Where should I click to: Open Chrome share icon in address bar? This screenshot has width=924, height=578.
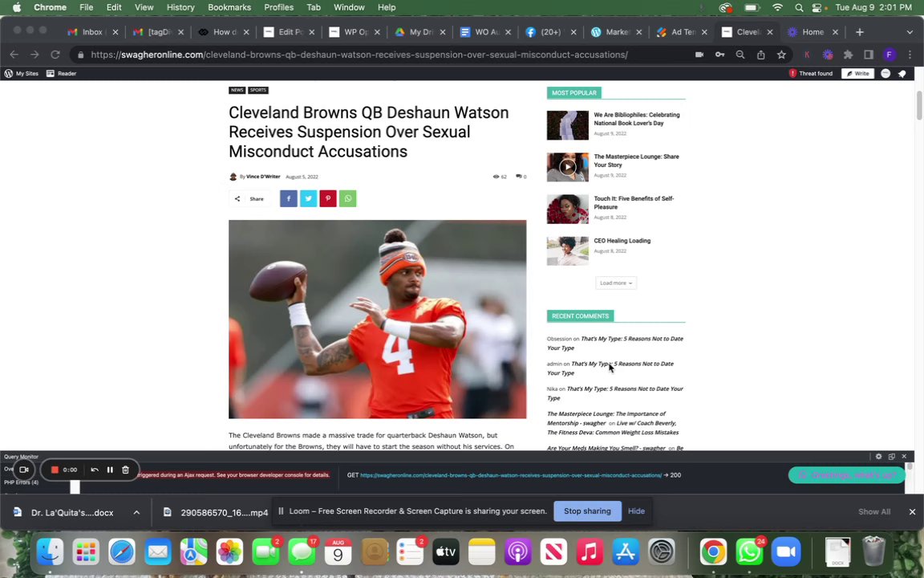[x=760, y=55]
